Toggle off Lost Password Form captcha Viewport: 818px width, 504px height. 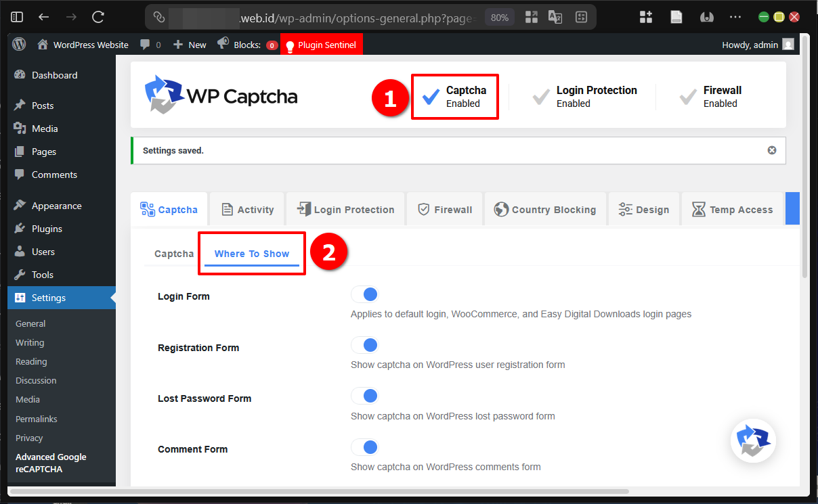(x=364, y=396)
